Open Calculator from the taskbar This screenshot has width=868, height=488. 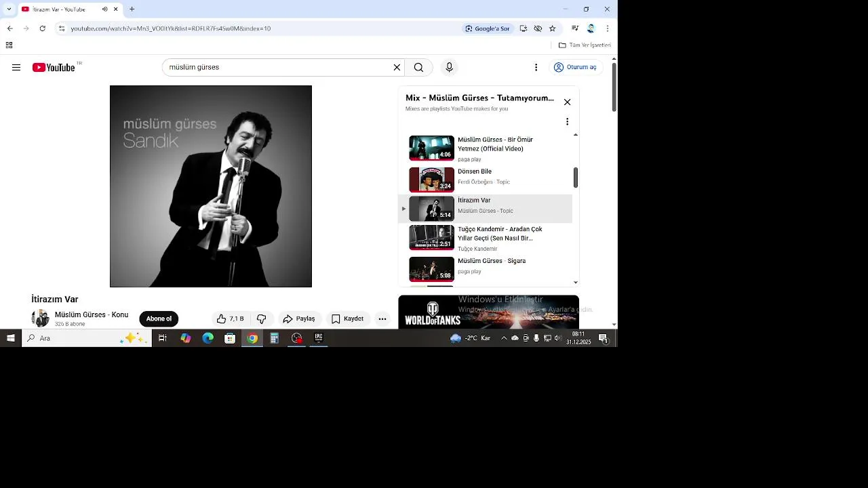pyautogui.click(x=275, y=338)
